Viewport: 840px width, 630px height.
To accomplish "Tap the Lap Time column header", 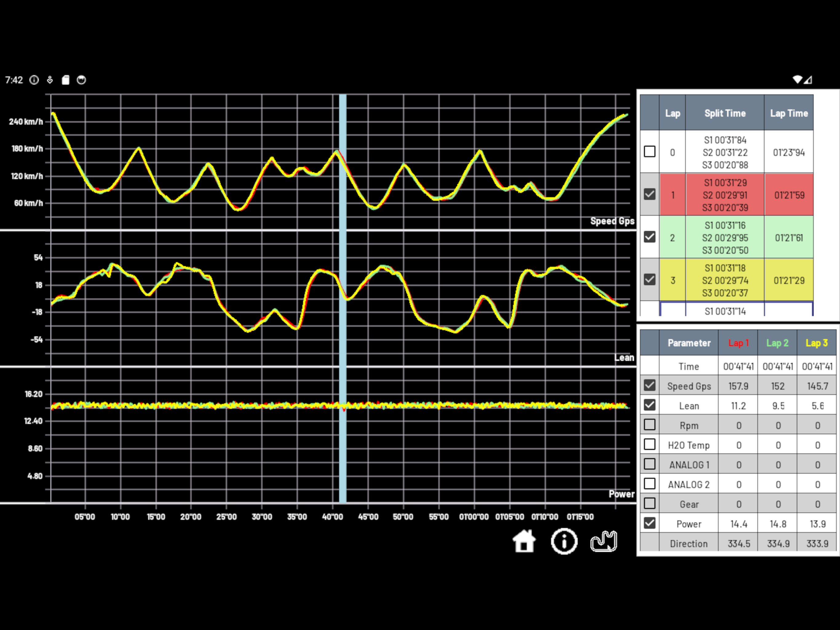I will click(x=789, y=113).
